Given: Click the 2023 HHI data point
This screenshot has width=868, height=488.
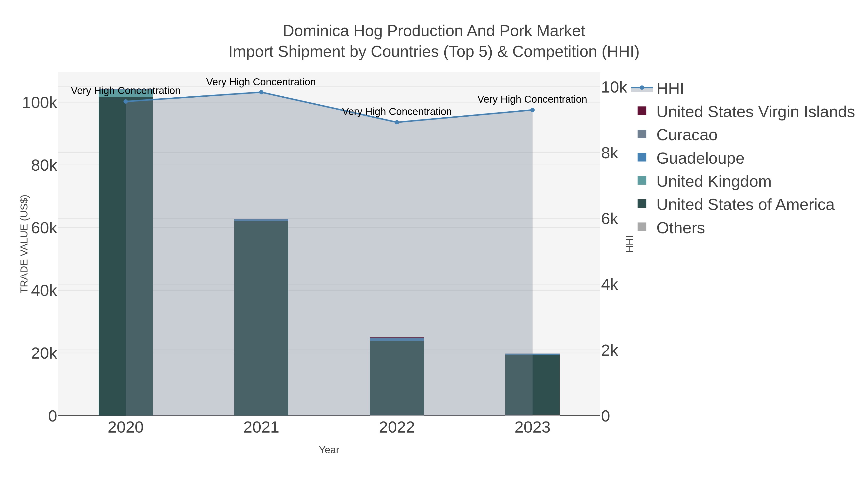Looking at the screenshot, I should click(x=532, y=110).
